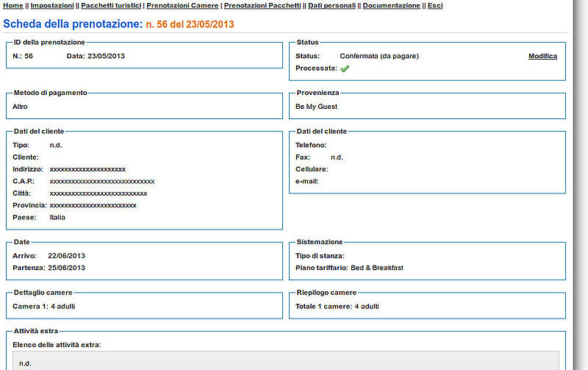Image resolution: width=588 pixels, height=370 pixels.
Task: Click the Be My Guest provenance text
Action: pyautogui.click(x=316, y=107)
